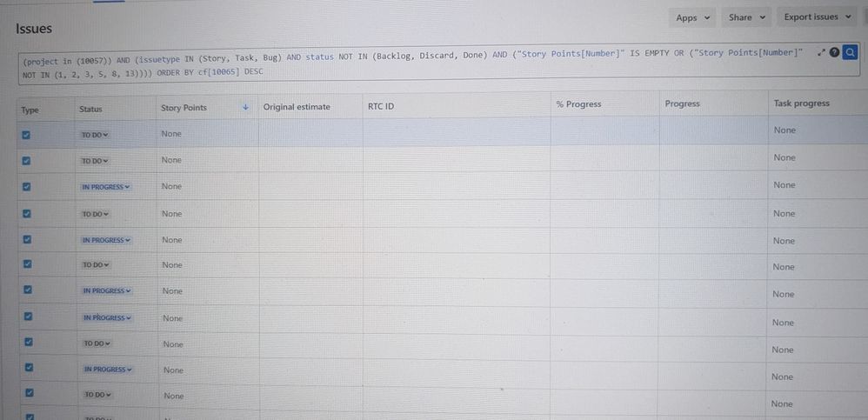Click Task progress None in eleventh row
This screenshot has width=868, height=420.
(x=782, y=404)
